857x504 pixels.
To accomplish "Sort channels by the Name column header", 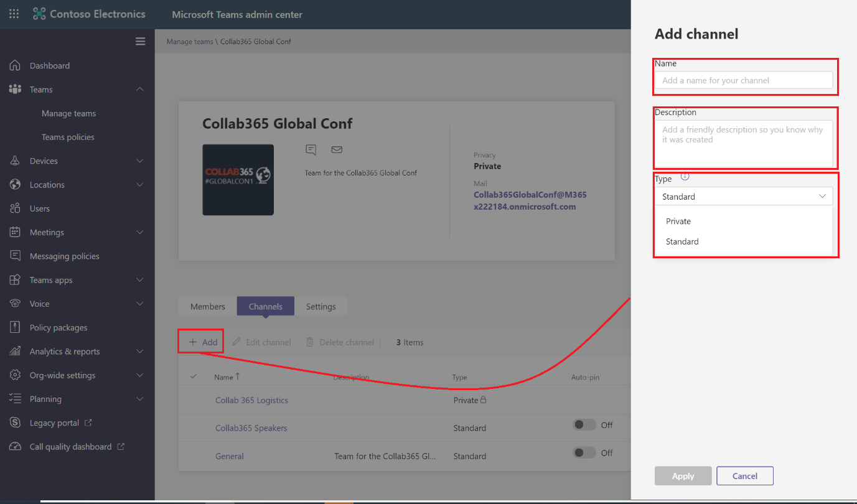I will pos(227,377).
